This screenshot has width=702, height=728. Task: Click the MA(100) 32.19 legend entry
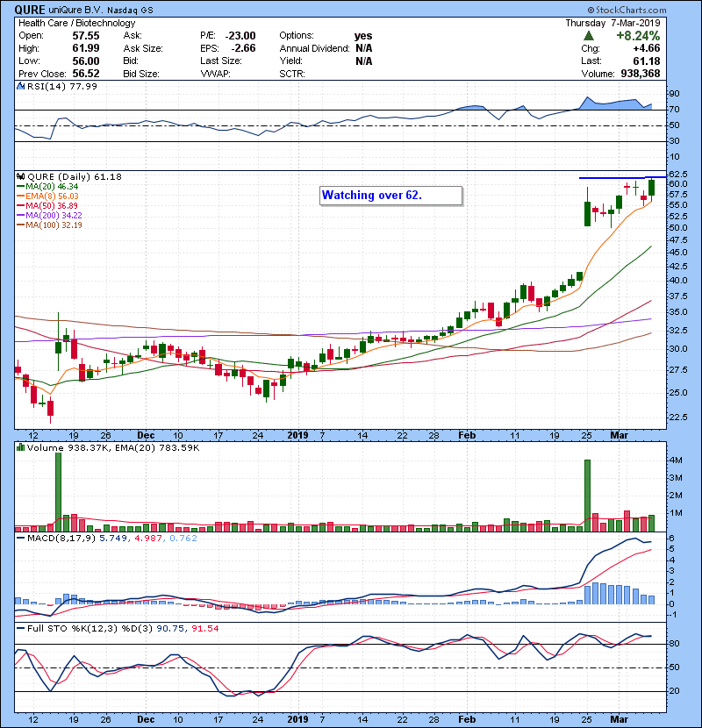pos(50,225)
